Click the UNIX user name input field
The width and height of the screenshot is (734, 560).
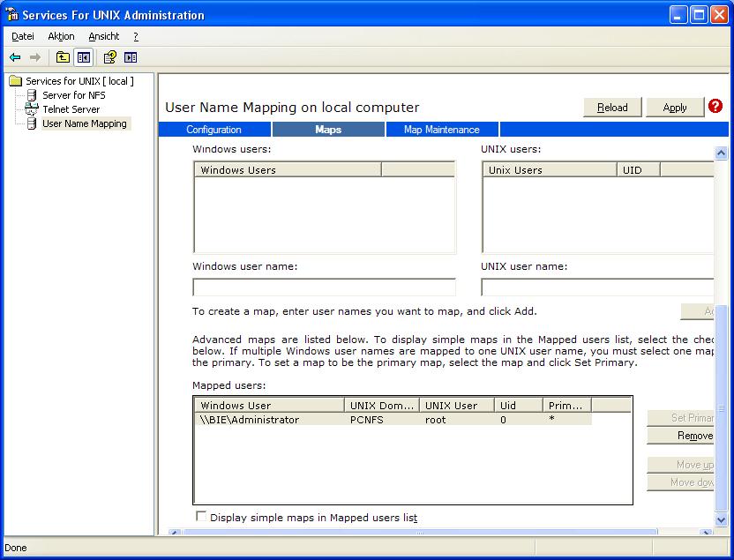(x=597, y=287)
